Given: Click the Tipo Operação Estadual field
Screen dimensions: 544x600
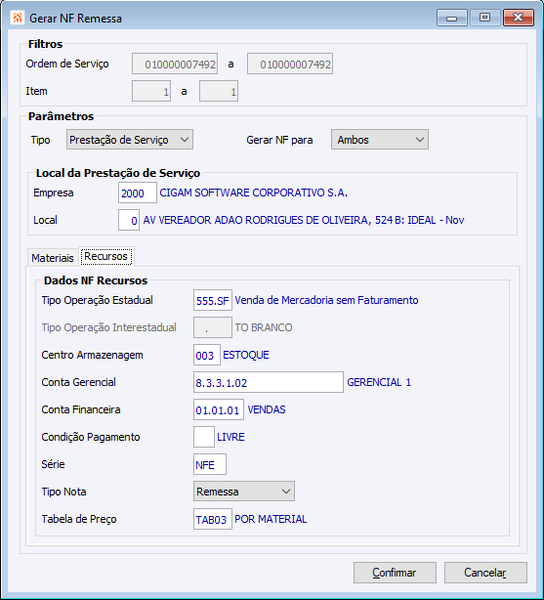Looking at the screenshot, I should (x=212, y=300).
